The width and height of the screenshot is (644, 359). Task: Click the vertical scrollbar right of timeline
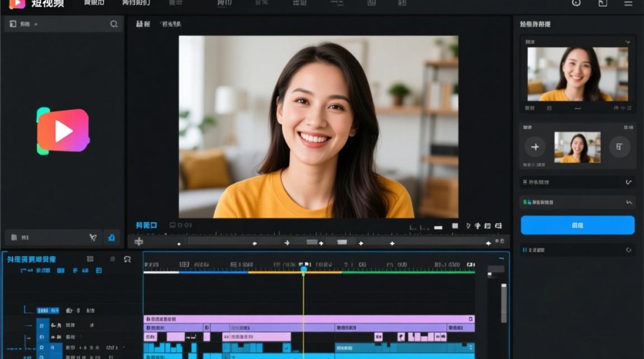coord(504,303)
